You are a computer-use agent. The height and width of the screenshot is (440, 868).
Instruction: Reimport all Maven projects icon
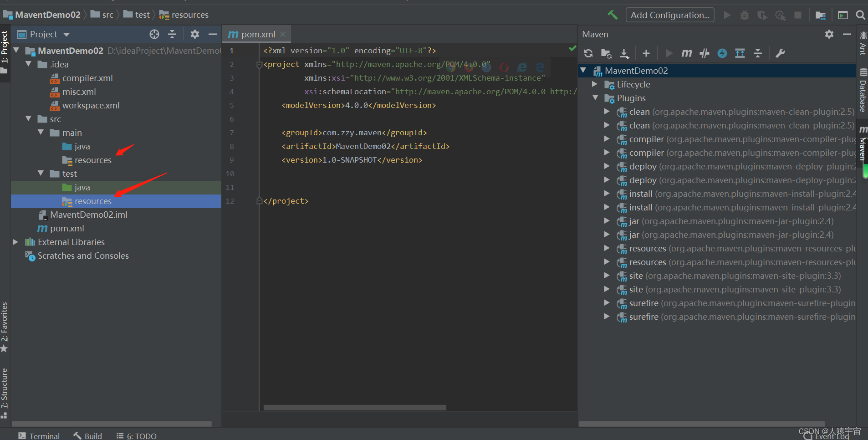point(588,53)
